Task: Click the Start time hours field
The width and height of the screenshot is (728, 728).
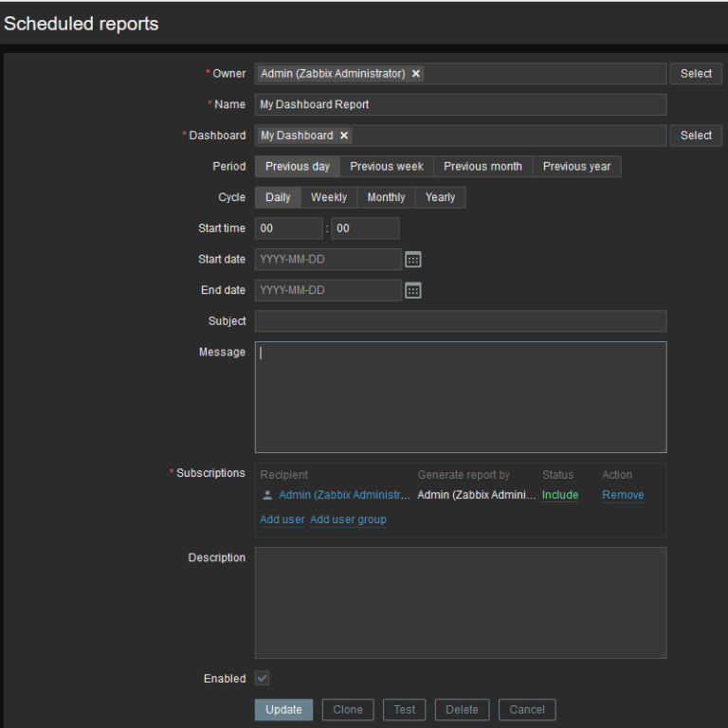Action: pyautogui.click(x=289, y=228)
